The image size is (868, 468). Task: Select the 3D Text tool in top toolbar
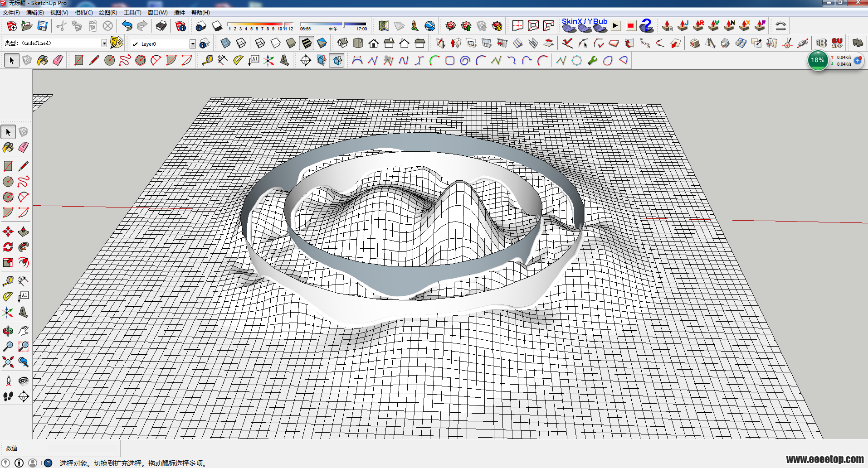pyautogui.click(x=284, y=60)
